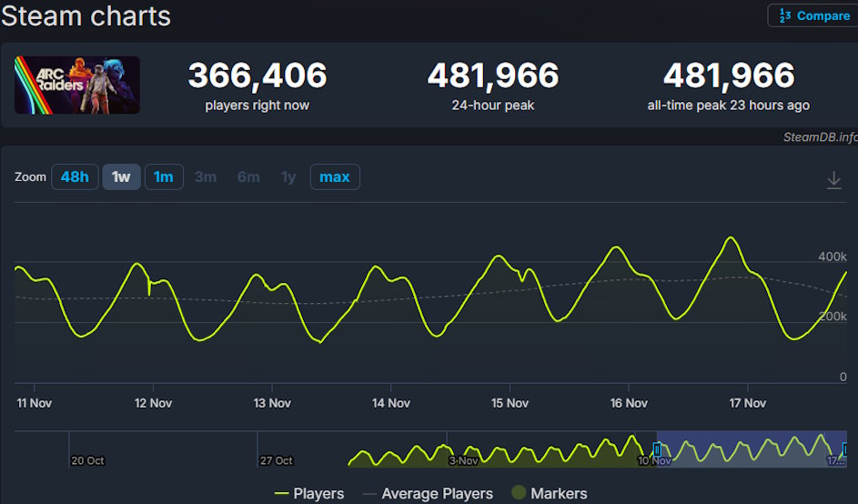This screenshot has height=504, width=858.
Task: Open the chart export download icon
Action: pyautogui.click(x=833, y=180)
